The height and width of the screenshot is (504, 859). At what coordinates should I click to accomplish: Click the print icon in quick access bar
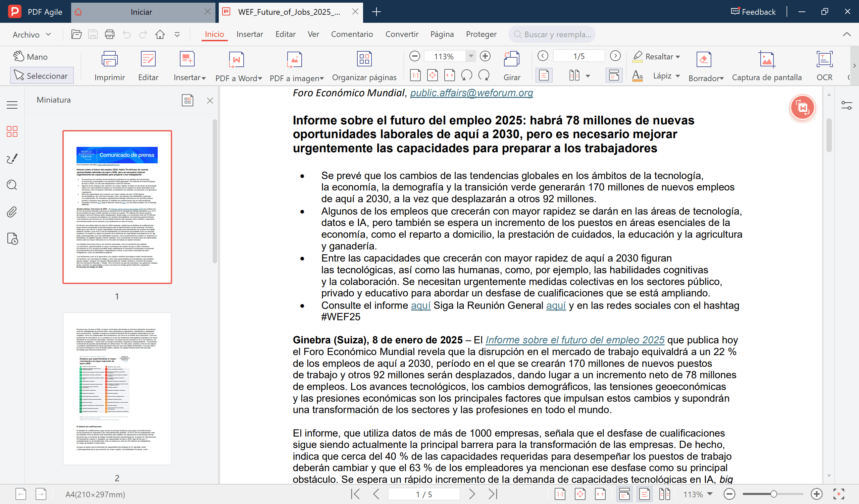pos(110,35)
